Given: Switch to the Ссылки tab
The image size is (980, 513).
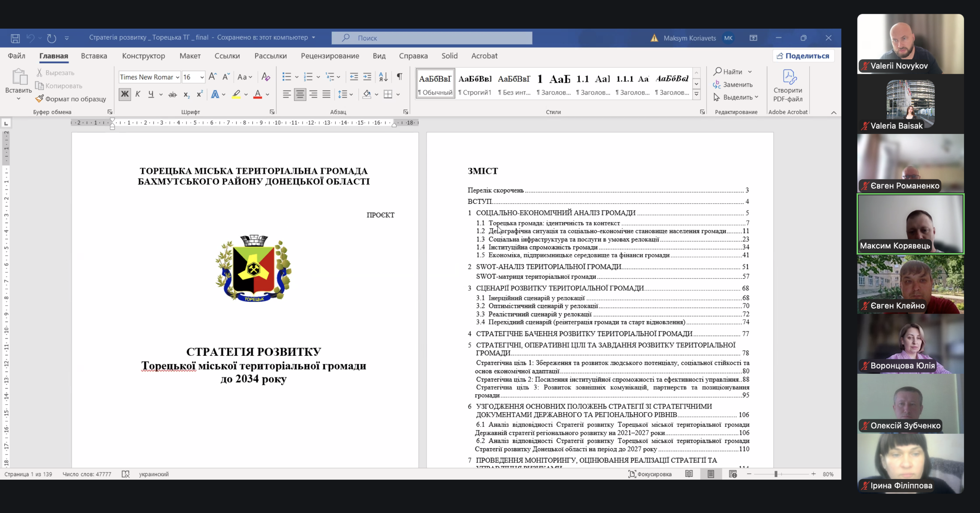Looking at the screenshot, I should coord(227,56).
